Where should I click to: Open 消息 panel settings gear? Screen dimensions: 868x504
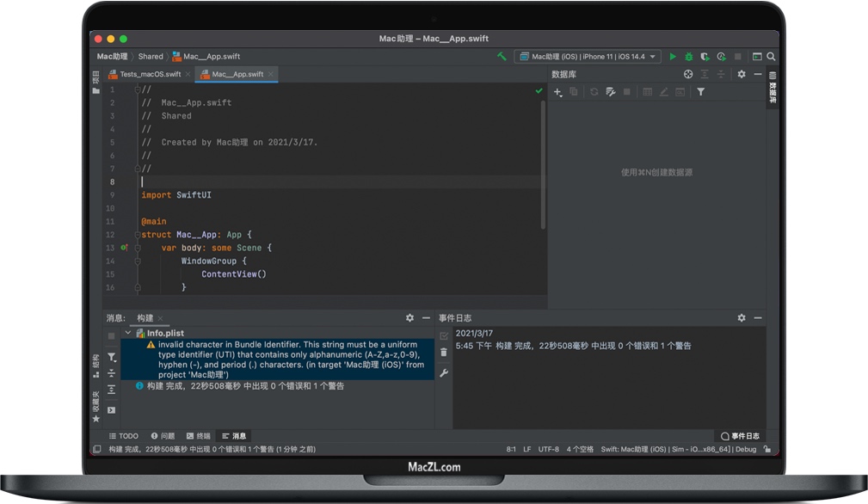(x=409, y=317)
